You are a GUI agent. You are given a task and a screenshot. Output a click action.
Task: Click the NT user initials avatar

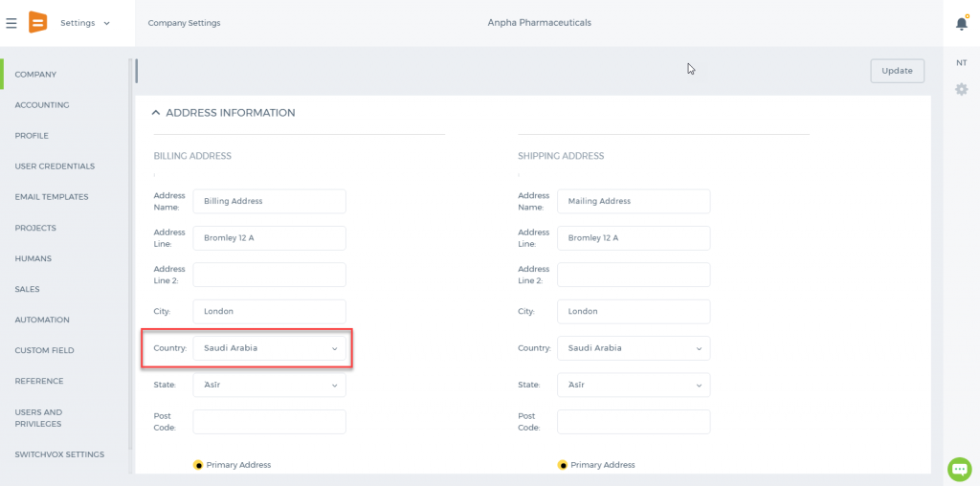[961, 63]
